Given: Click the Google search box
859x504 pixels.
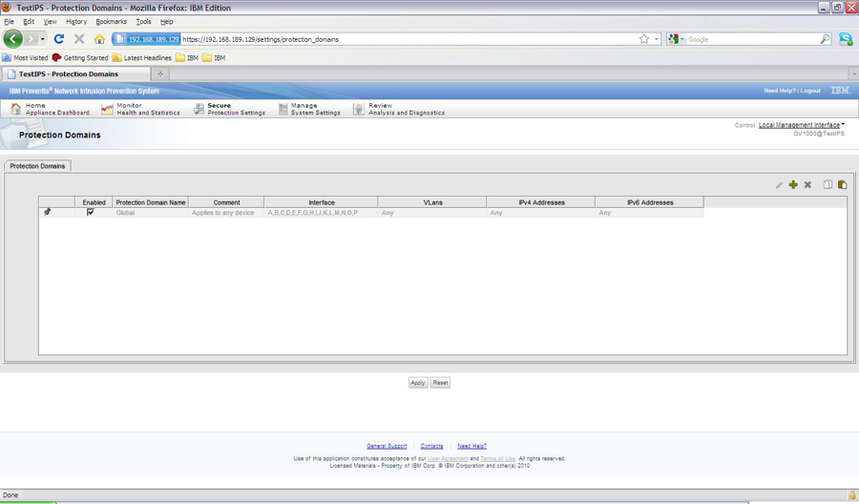Looking at the screenshot, I should (x=753, y=39).
